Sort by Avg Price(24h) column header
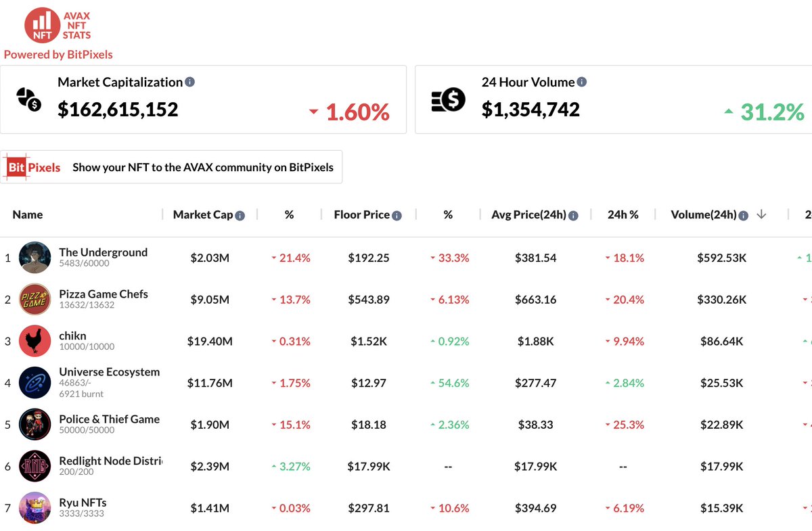The image size is (812, 531). (x=528, y=214)
